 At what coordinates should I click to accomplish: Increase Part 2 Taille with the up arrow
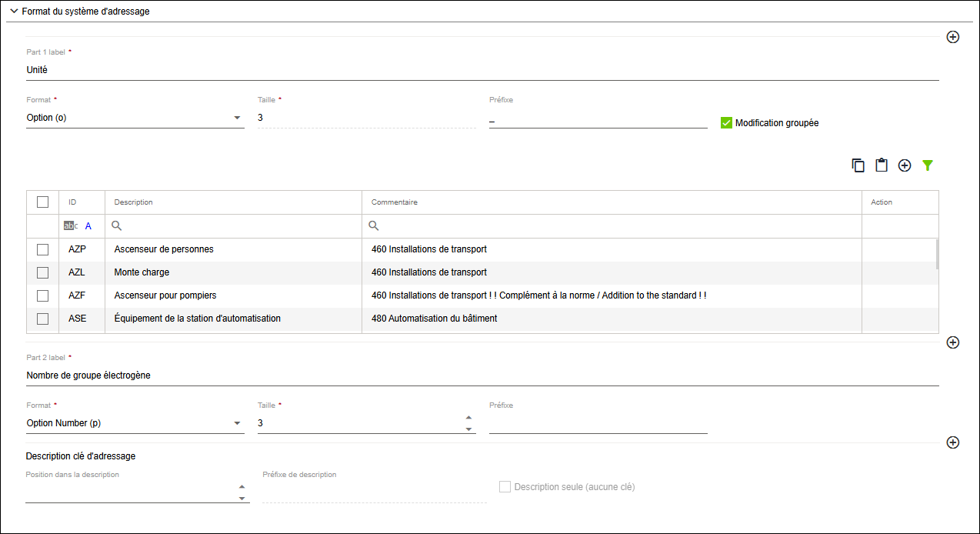click(x=468, y=418)
